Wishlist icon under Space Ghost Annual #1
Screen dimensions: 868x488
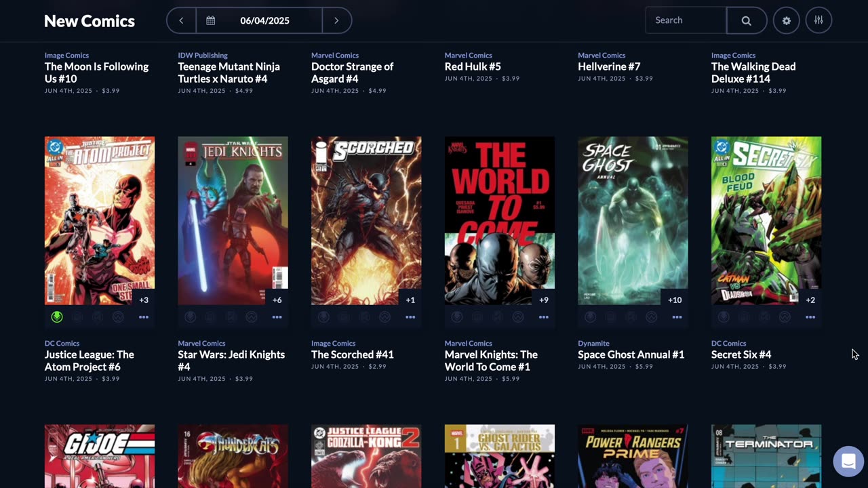[x=651, y=317]
